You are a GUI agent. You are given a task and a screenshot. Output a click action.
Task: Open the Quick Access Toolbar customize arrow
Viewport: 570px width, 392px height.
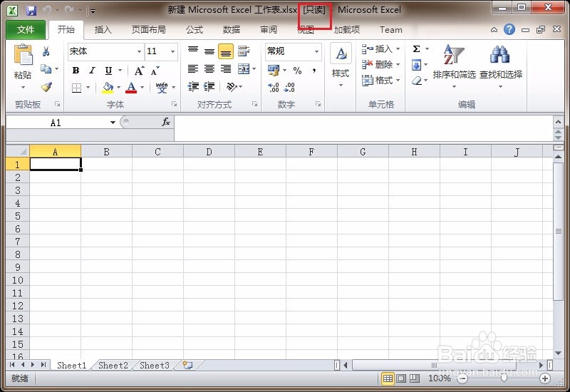pos(93,11)
